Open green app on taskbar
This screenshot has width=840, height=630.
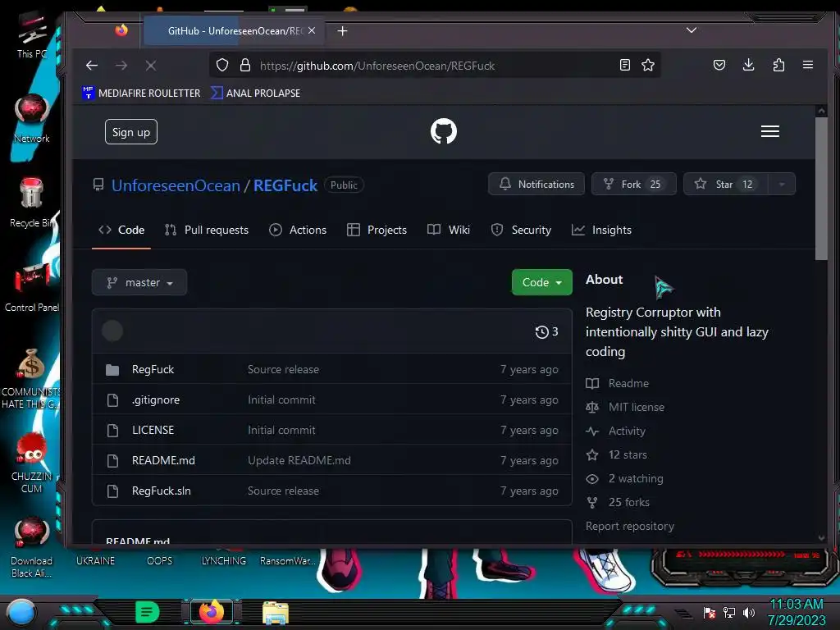[x=147, y=612]
